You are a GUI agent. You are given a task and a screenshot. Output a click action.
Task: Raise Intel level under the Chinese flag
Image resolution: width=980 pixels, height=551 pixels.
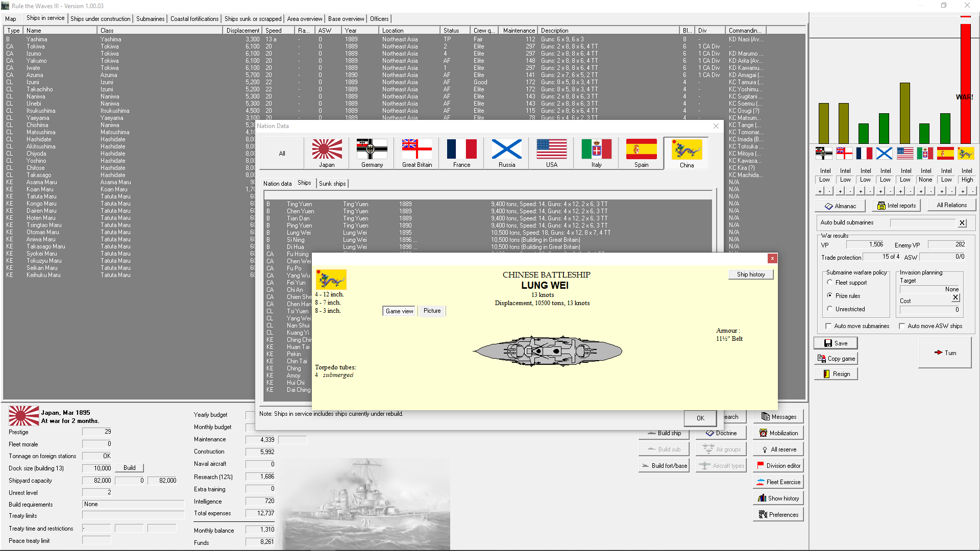[x=962, y=191]
